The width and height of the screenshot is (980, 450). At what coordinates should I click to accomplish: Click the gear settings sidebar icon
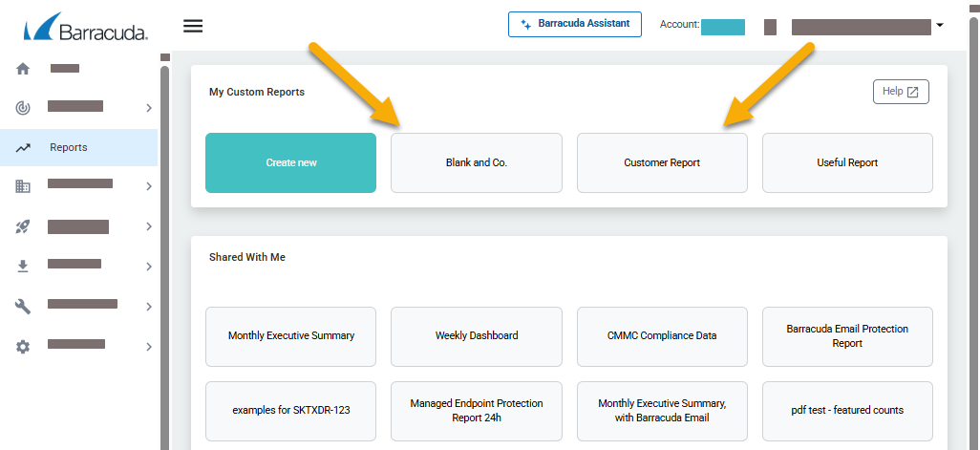point(23,347)
